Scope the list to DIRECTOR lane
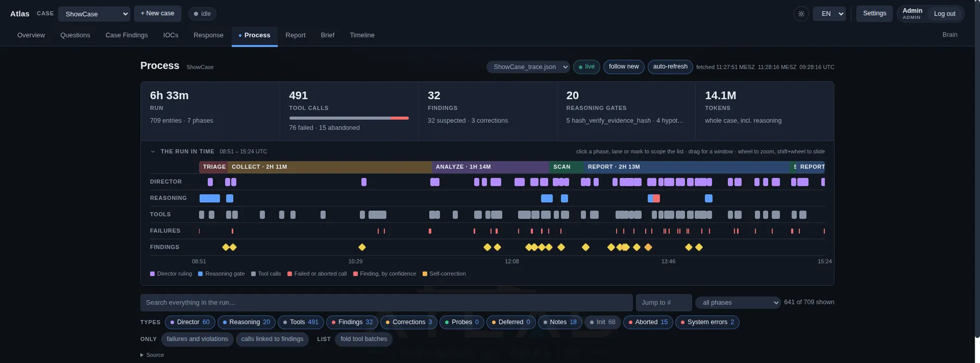Image resolution: width=980 pixels, height=363 pixels. click(x=166, y=182)
